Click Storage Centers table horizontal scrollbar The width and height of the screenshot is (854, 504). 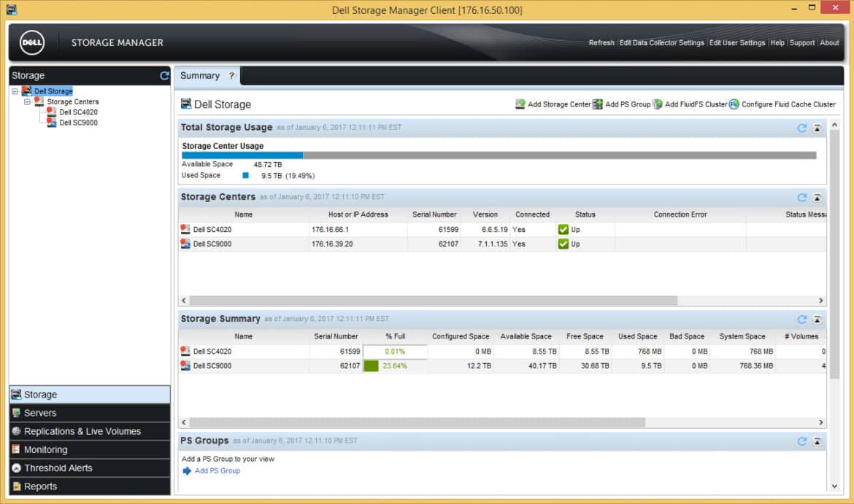[x=434, y=301]
